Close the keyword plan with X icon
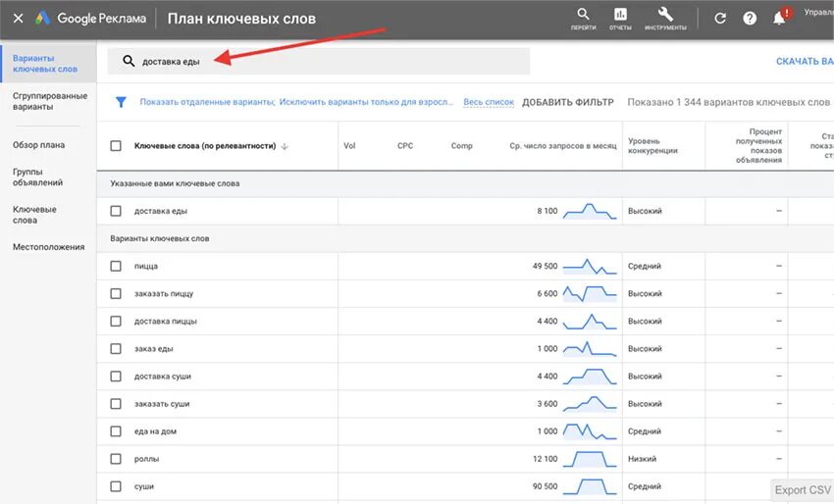834x504 pixels. click(18, 19)
